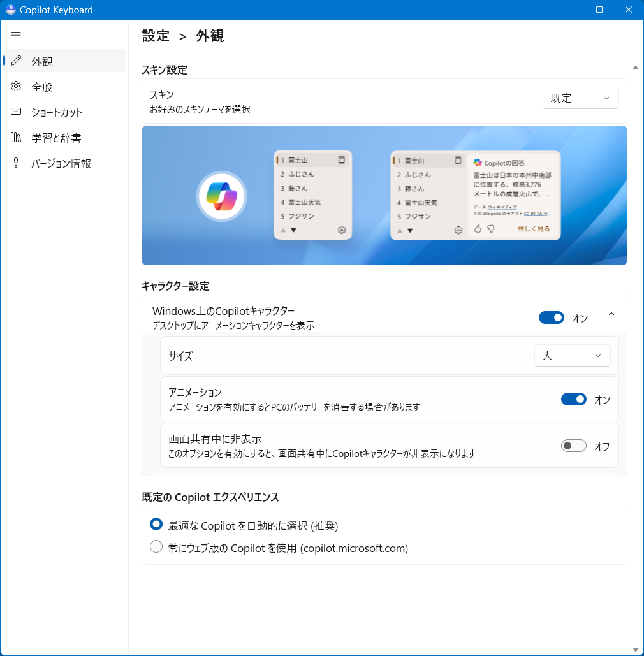Screen dimensions: 644x656
Task: Open the スキン dropdown showing 既定
Action: coord(580,98)
